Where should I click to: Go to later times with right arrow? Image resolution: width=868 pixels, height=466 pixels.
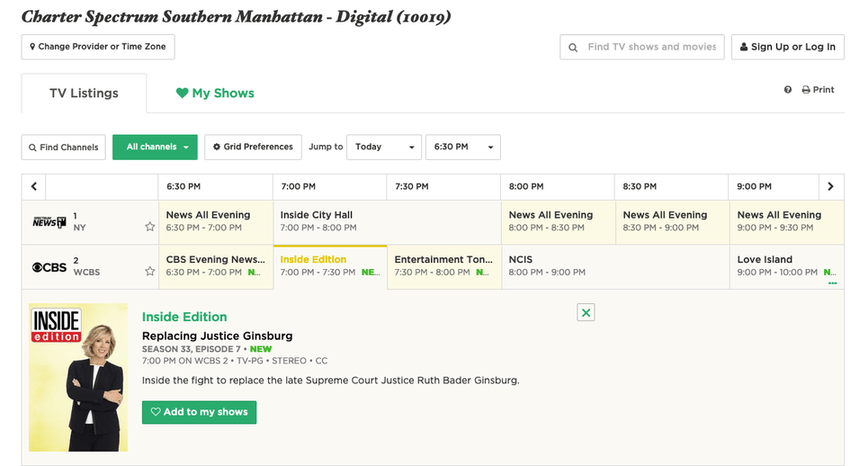[830, 186]
